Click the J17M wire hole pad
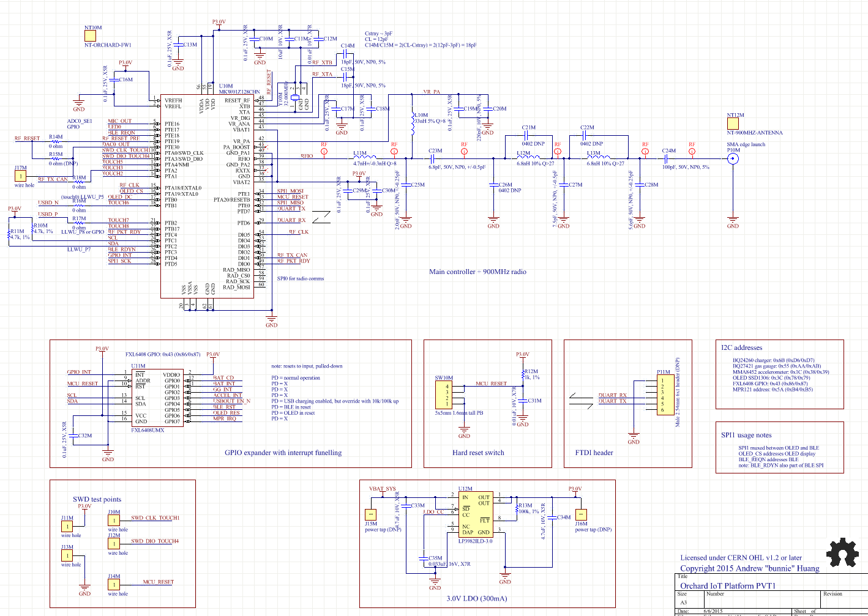 tap(21, 176)
